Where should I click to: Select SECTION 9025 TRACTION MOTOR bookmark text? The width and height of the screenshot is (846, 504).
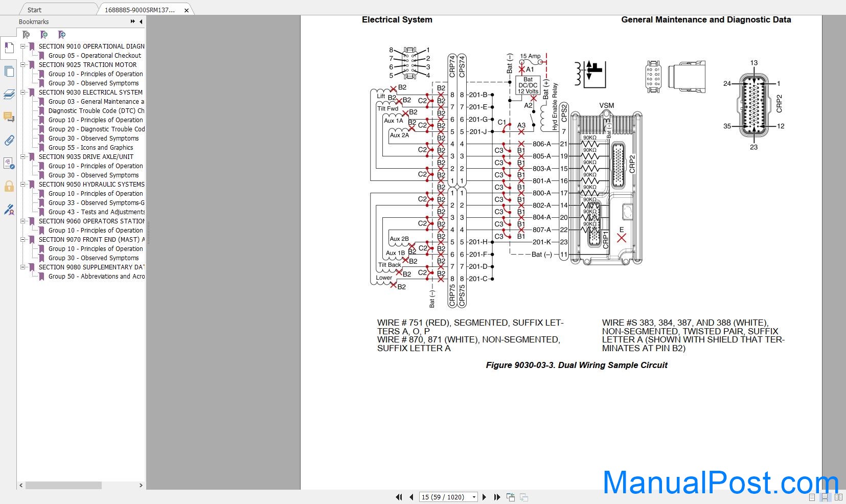point(87,64)
